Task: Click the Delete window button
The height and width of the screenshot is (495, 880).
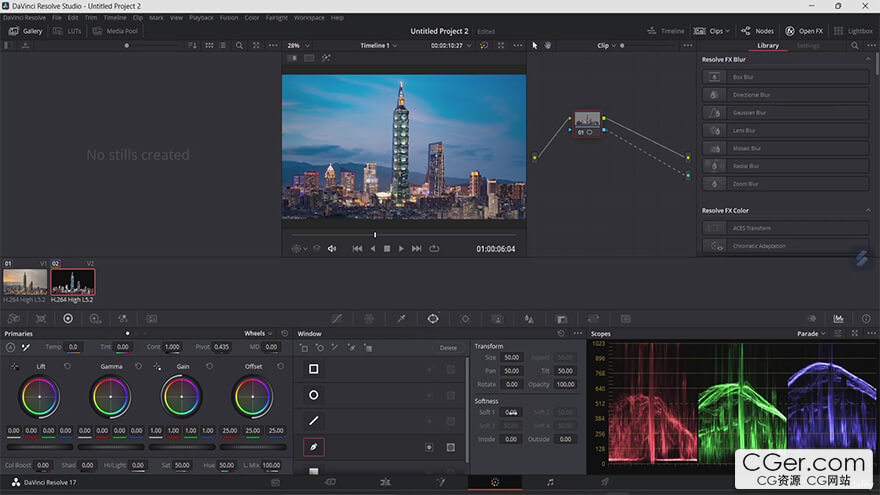Action: coord(448,348)
